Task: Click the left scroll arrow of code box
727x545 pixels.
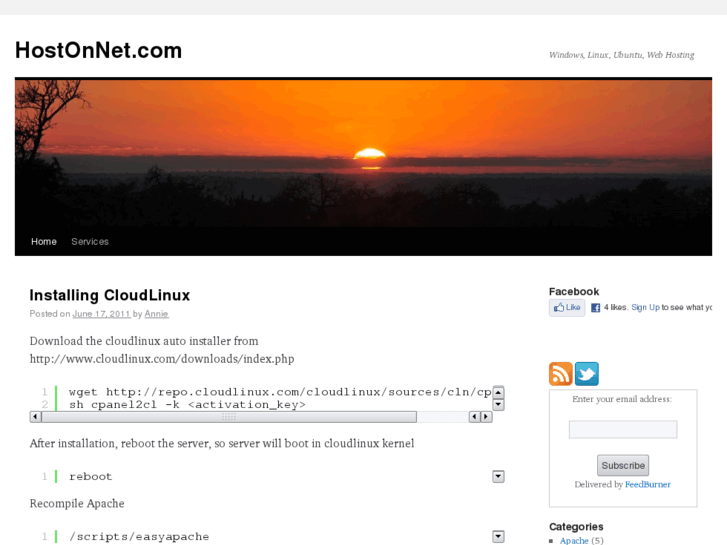Action: [36, 417]
